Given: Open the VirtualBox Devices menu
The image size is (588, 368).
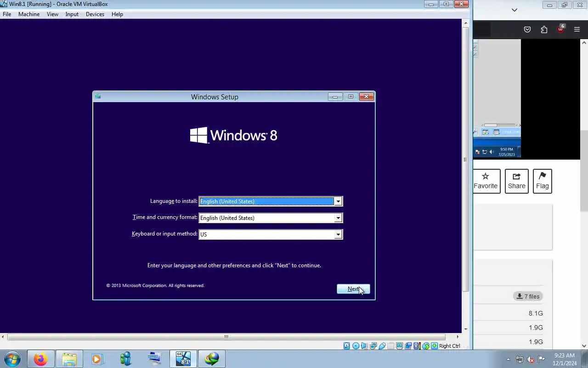Looking at the screenshot, I should [95, 14].
